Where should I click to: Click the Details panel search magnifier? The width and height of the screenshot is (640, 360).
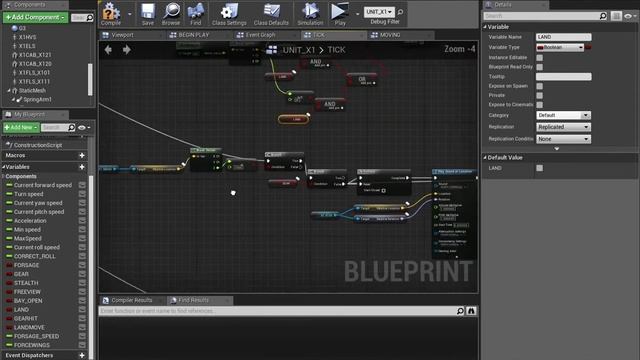[603, 16]
